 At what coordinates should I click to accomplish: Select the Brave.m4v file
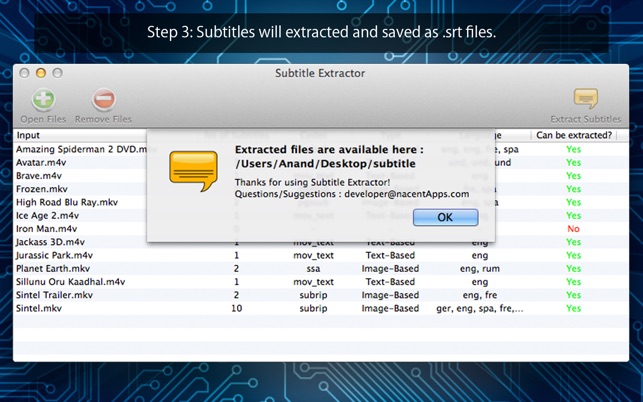pyautogui.click(x=39, y=176)
